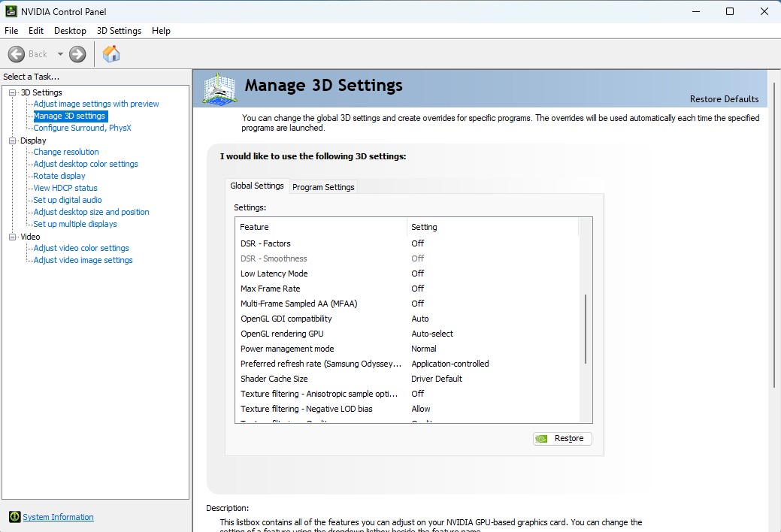Select the Global Settings tab
This screenshot has width=781, height=532.
tap(257, 186)
